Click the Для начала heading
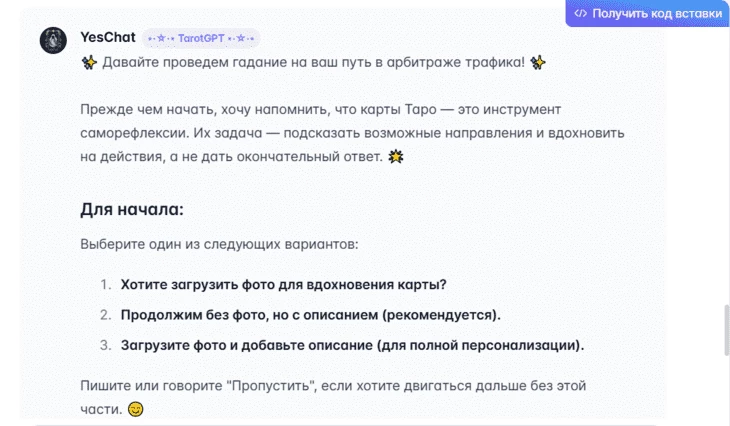Image resolution: width=730 pixels, height=426 pixels. 132,210
